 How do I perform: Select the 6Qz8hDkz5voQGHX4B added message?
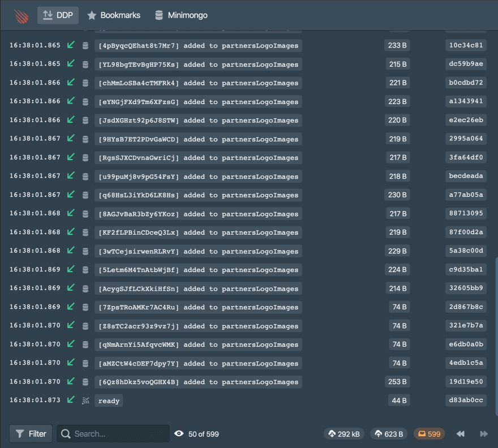coord(198,382)
